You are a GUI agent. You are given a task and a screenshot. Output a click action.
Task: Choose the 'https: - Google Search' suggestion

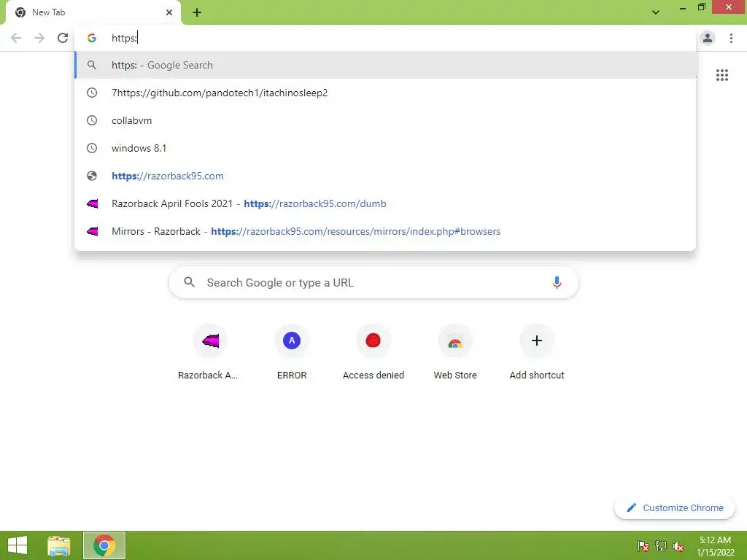(385, 65)
